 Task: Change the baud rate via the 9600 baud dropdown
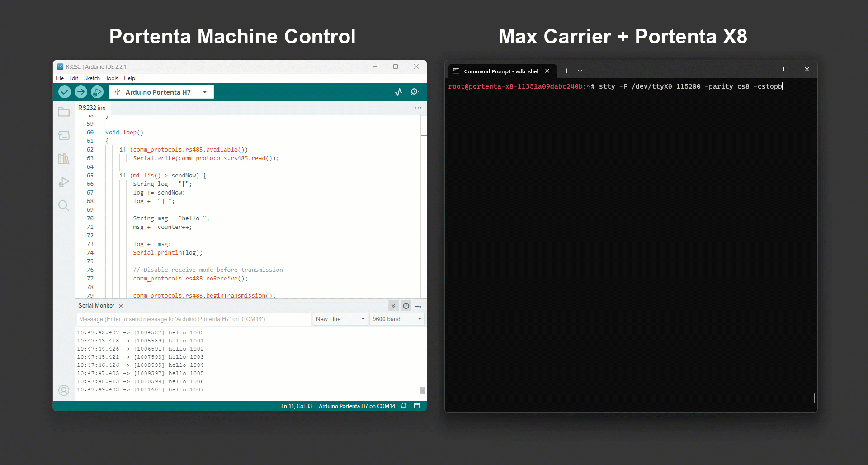click(396, 319)
